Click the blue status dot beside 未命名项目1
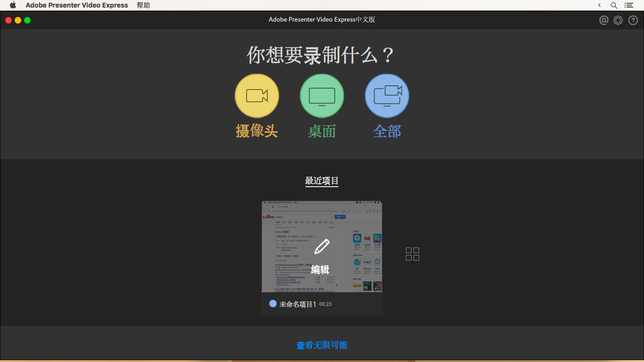 [272, 303]
